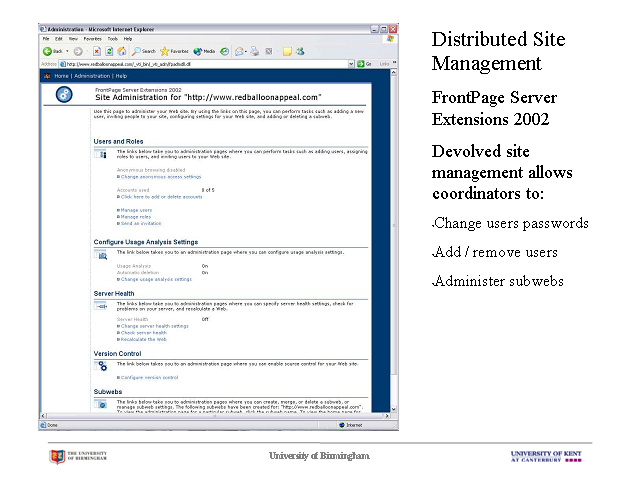The height and width of the screenshot is (480, 640).
Task: Click the Print printer icon
Action: click(x=255, y=51)
